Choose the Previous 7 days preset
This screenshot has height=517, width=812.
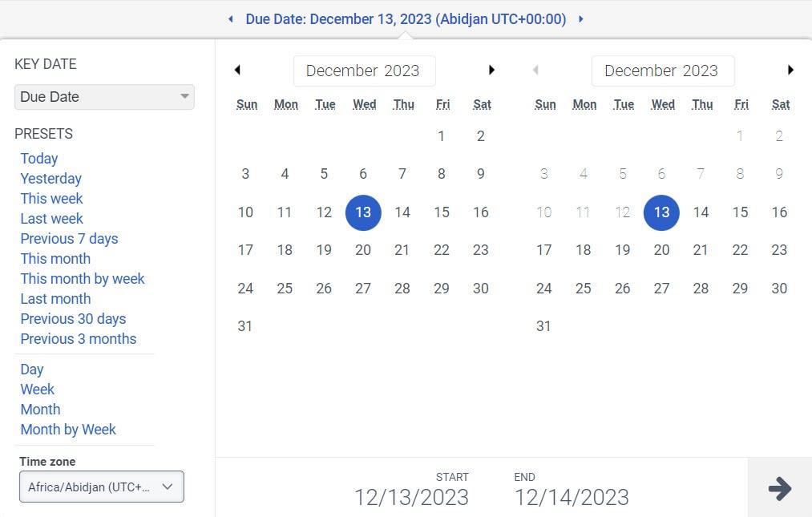(69, 238)
